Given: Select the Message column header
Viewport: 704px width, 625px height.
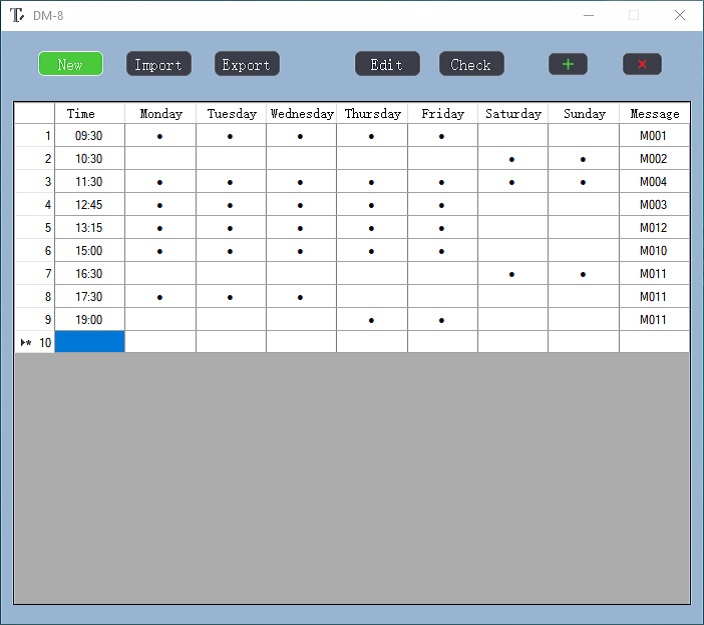Looking at the screenshot, I should coord(654,113).
